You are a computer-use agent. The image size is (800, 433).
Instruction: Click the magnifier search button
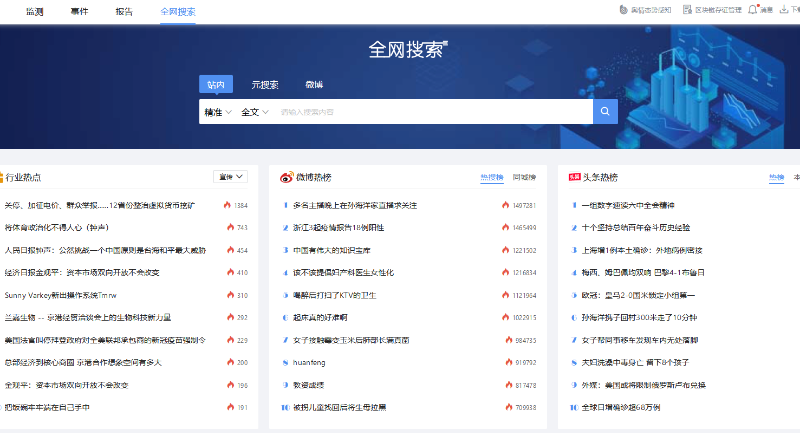coord(605,112)
